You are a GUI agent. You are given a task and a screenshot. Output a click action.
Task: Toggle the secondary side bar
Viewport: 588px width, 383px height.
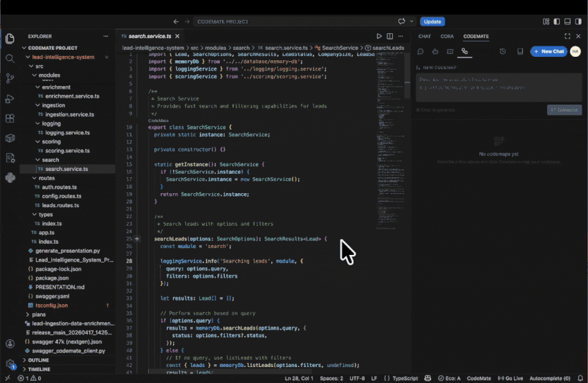(578, 21)
